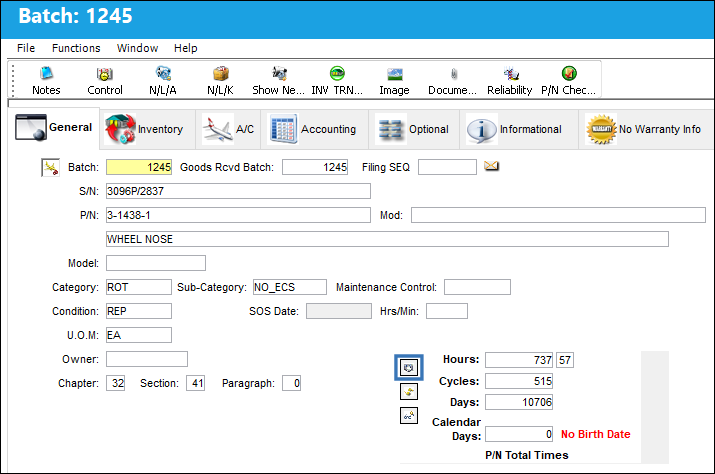Click the Category field showing ROT
This screenshot has height=474, width=715.
[139, 287]
